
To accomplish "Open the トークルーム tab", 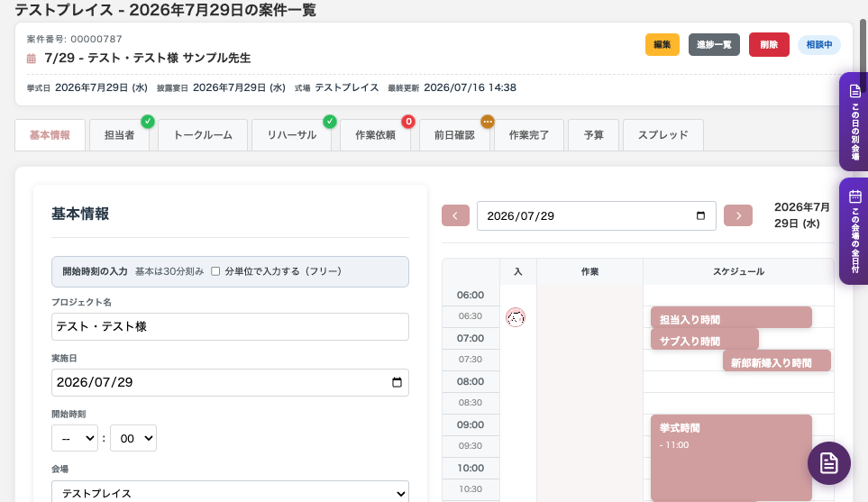I will (203, 135).
